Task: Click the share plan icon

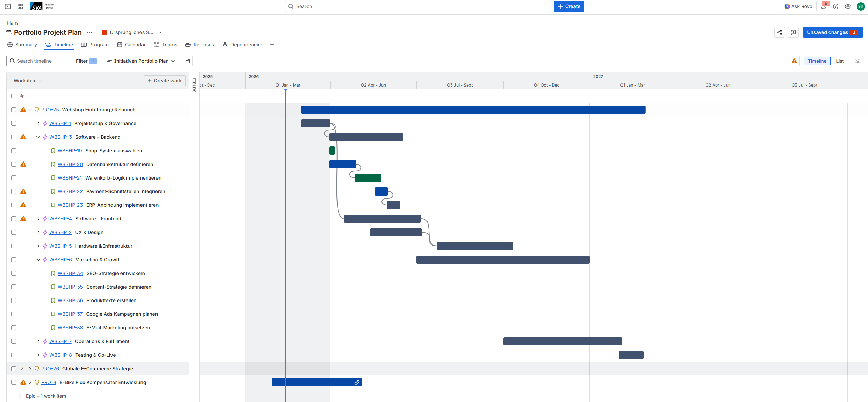Action: coord(779,32)
